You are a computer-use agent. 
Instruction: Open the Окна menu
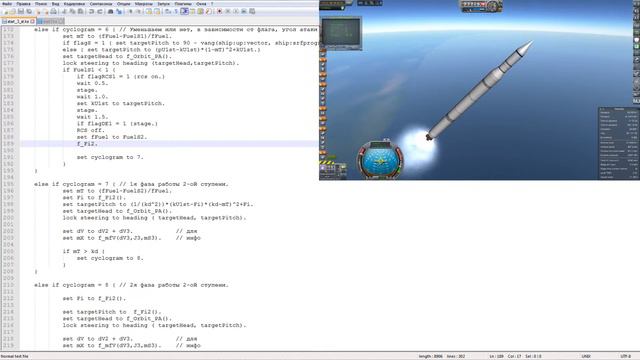coord(201,4)
